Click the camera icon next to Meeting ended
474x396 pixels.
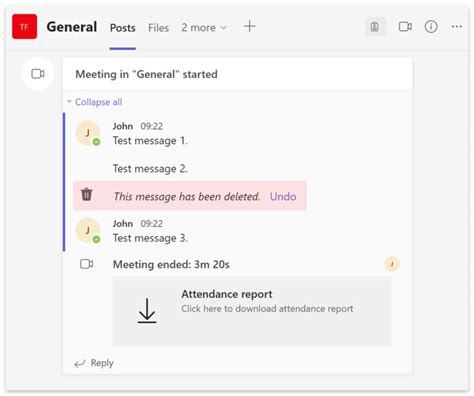tap(87, 264)
